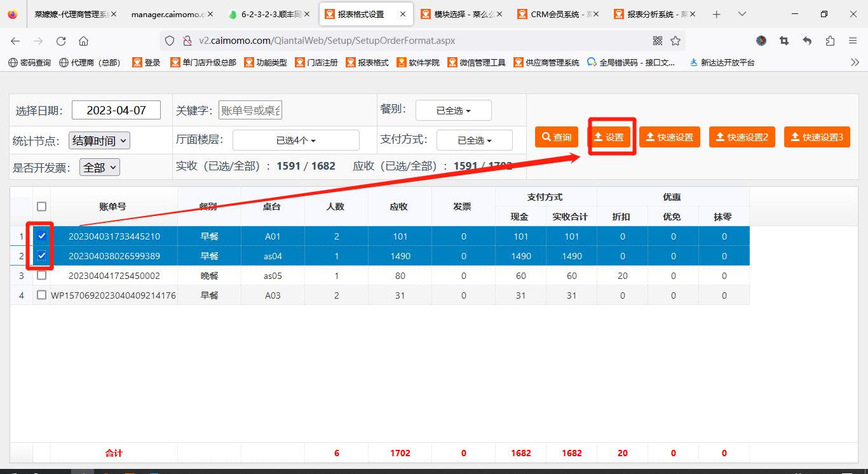This screenshot has height=474, width=868.
Task: Switch to the CRM会员系统 tab
Action: pos(557,14)
